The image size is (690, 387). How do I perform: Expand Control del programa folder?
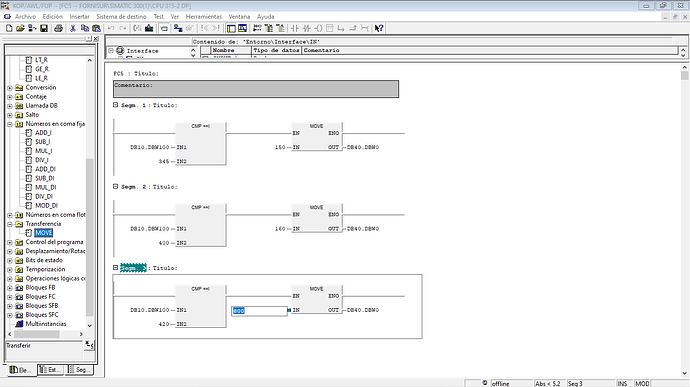(x=10, y=242)
